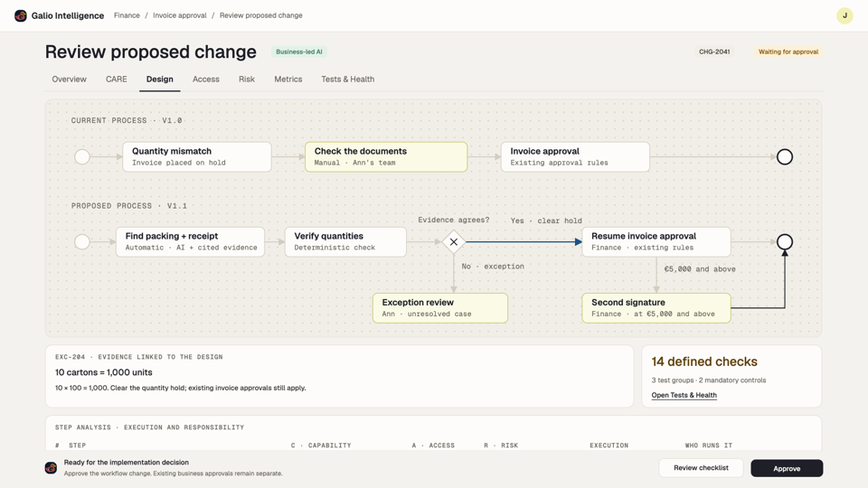Select the Verify quantities node
The width and height of the screenshot is (868, 488).
click(345, 242)
